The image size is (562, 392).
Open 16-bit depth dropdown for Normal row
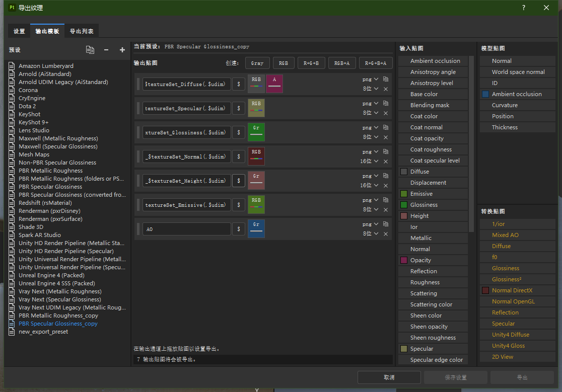point(369,161)
